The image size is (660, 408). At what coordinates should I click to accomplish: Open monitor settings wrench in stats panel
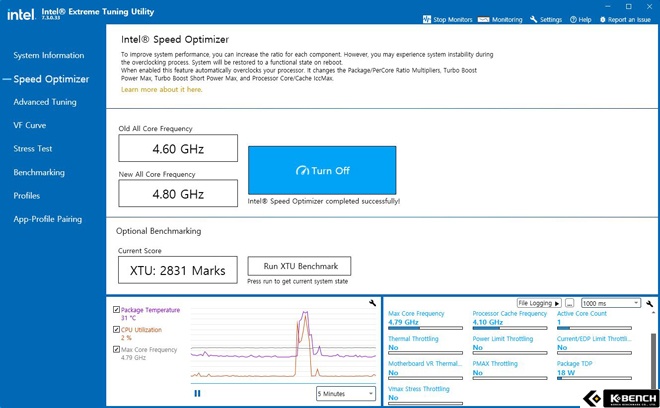tap(649, 303)
